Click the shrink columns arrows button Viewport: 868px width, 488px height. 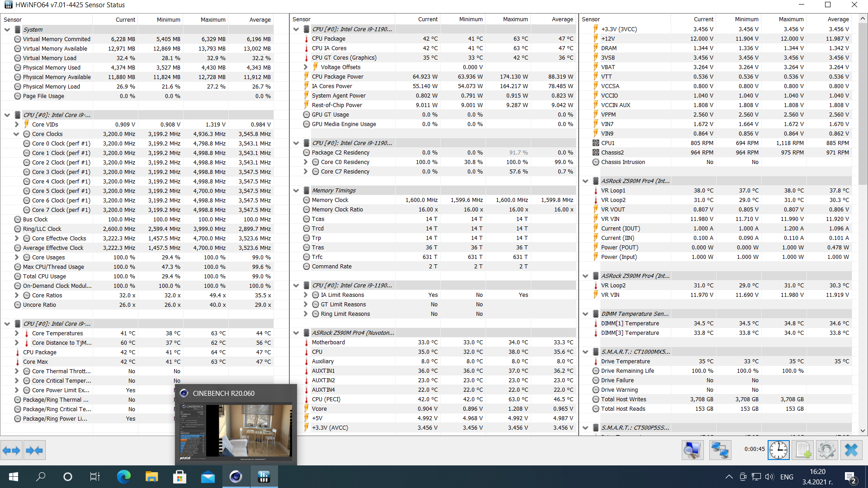(x=35, y=450)
